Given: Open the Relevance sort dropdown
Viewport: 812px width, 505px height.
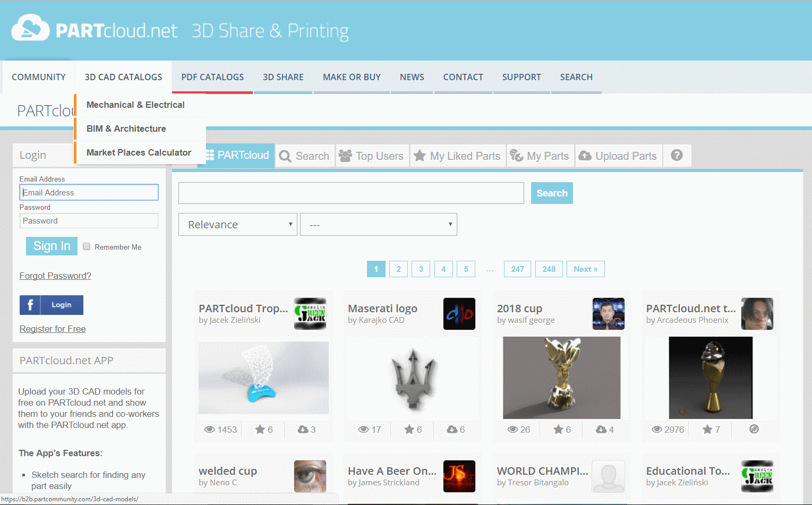Looking at the screenshot, I should pyautogui.click(x=237, y=225).
